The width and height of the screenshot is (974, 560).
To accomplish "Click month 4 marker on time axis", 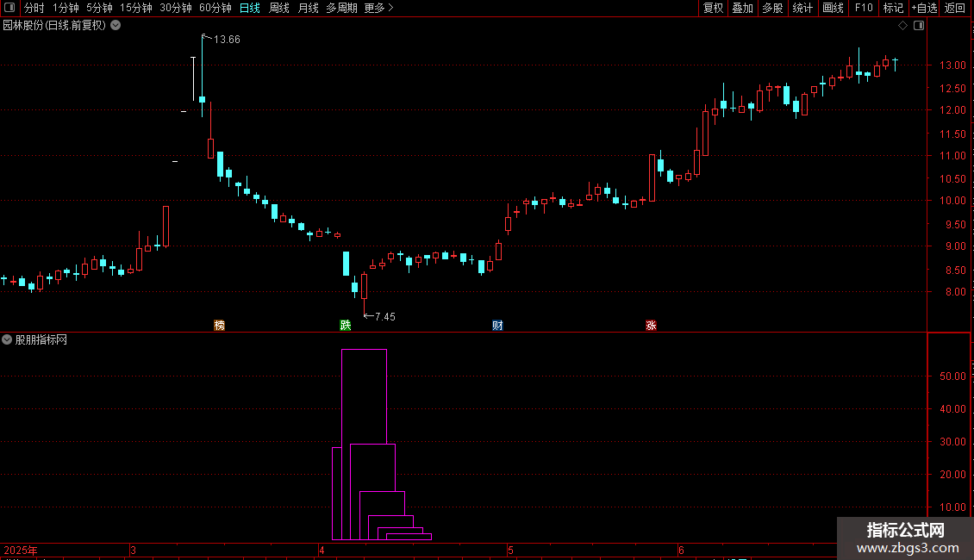I will (322, 550).
